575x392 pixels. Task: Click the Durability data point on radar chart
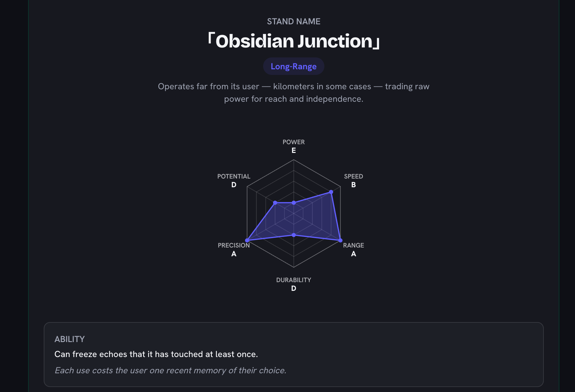pyautogui.click(x=293, y=235)
